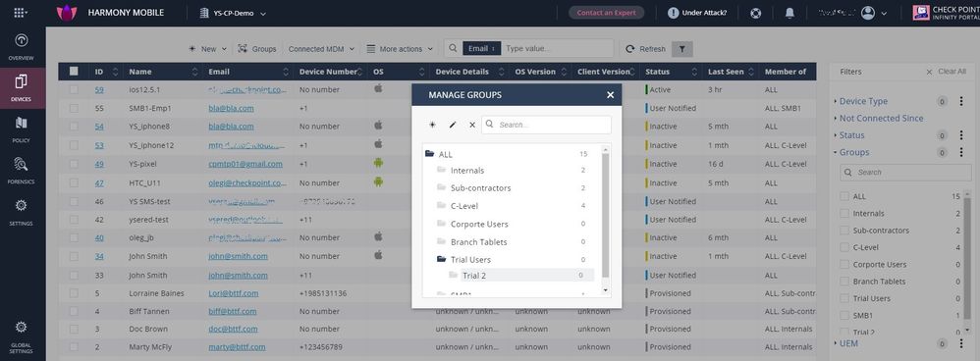
Task: Close the Manage Groups dialog
Action: [610, 95]
